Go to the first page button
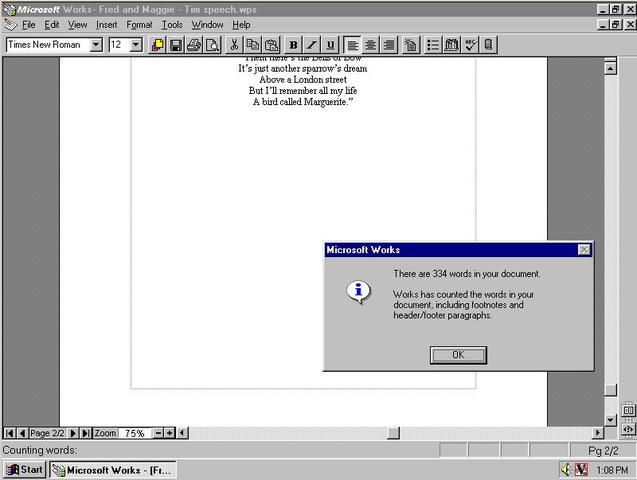The image size is (637, 480). coord(9,433)
